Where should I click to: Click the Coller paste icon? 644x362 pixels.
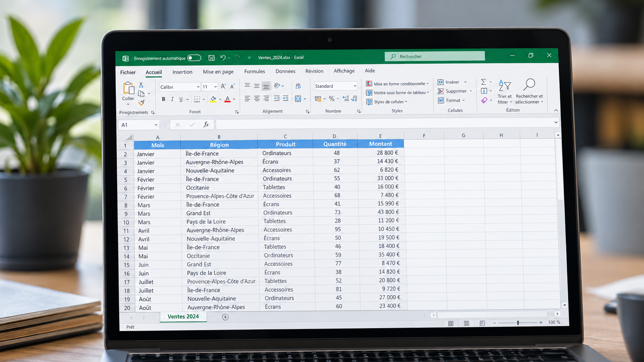coord(128,88)
